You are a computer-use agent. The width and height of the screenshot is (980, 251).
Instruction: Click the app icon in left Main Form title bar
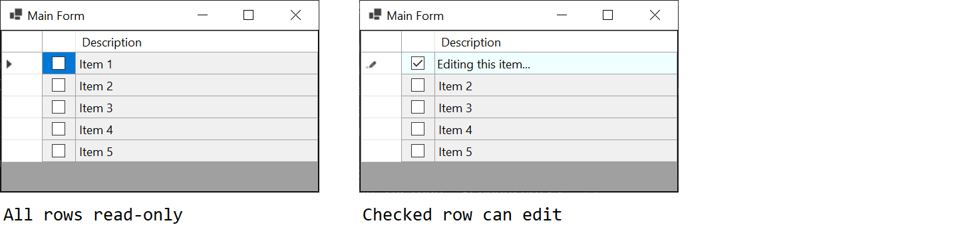pyautogui.click(x=16, y=15)
